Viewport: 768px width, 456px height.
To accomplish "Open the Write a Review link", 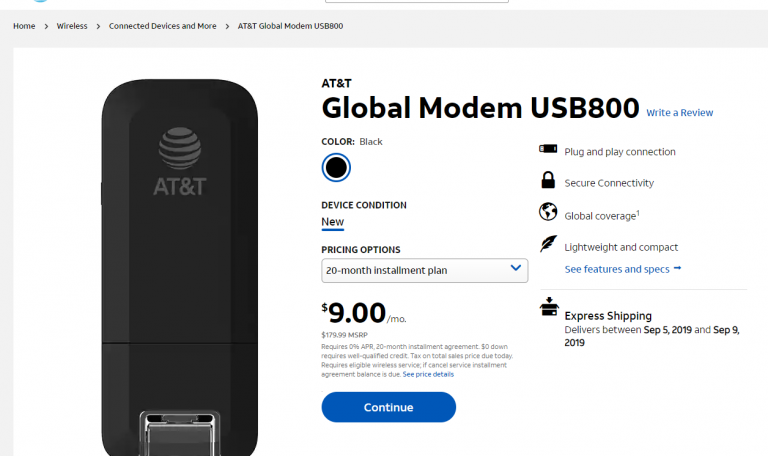I will point(680,113).
